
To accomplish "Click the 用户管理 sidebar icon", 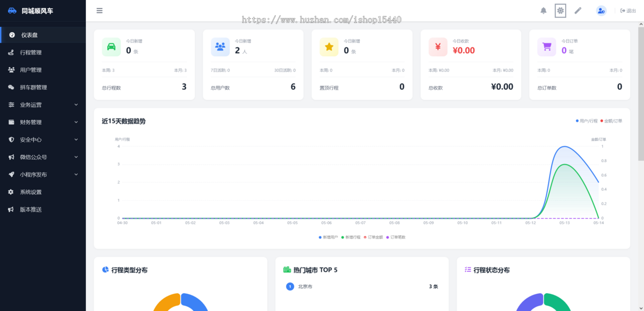I will click(x=11, y=70).
